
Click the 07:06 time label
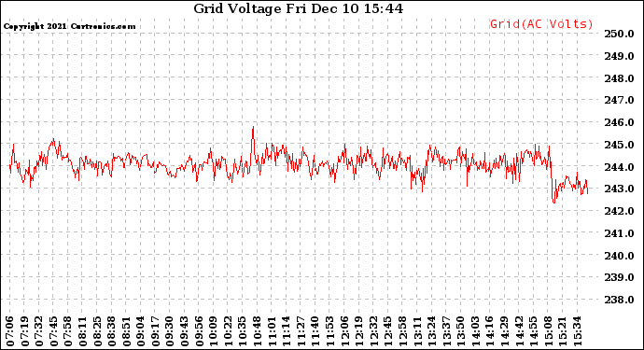tap(10, 331)
